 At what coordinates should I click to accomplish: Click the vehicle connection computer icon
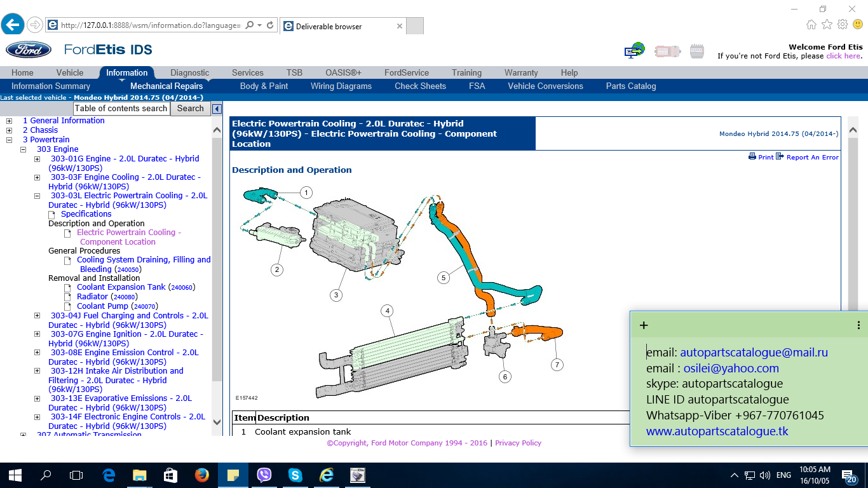click(x=634, y=51)
